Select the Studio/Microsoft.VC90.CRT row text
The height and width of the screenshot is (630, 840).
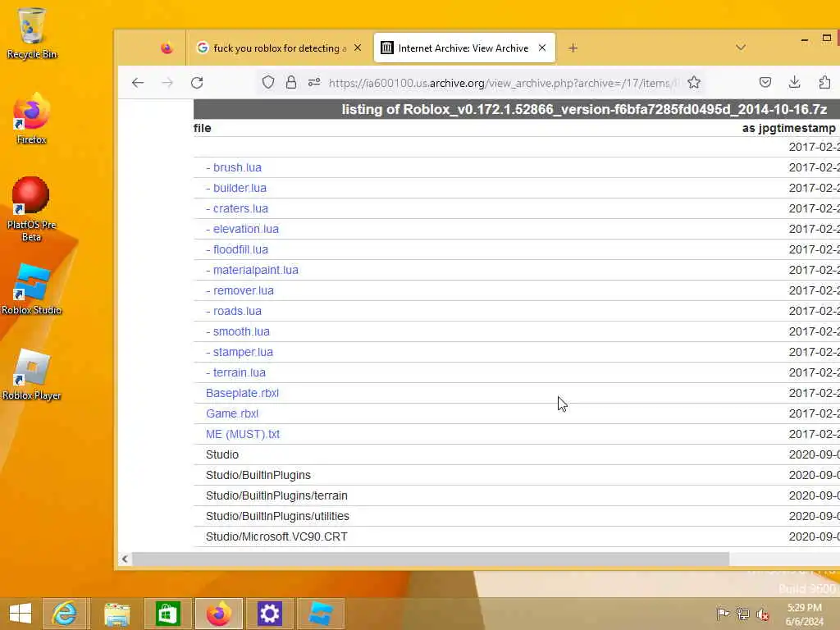coord(276,536)
